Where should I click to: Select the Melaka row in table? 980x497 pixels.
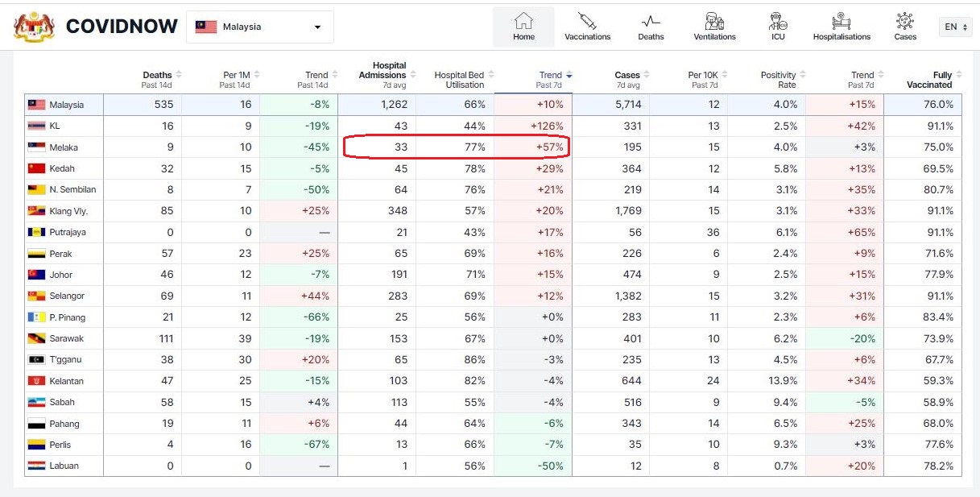tap(65, 147)
